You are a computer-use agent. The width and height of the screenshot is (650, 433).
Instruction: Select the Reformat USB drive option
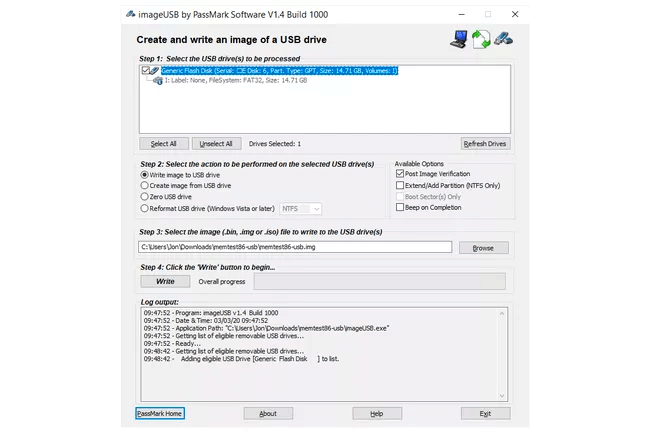tap(144, 208)
